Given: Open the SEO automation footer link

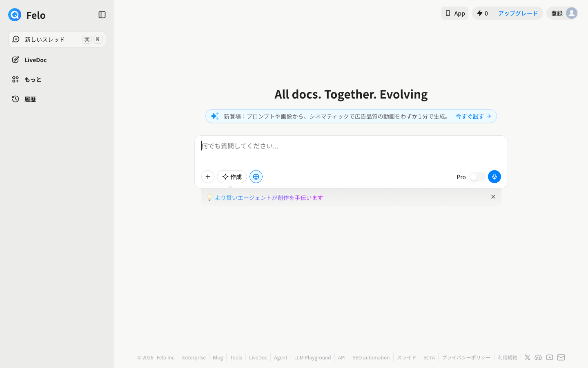Looking at the screenshot, I should point(371,357).
